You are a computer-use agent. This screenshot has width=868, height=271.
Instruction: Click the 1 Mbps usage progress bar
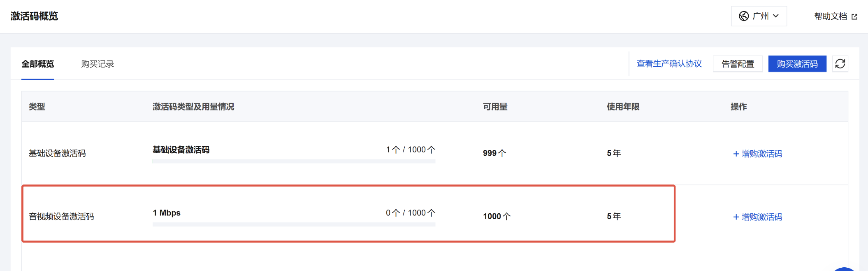point(294,224)
